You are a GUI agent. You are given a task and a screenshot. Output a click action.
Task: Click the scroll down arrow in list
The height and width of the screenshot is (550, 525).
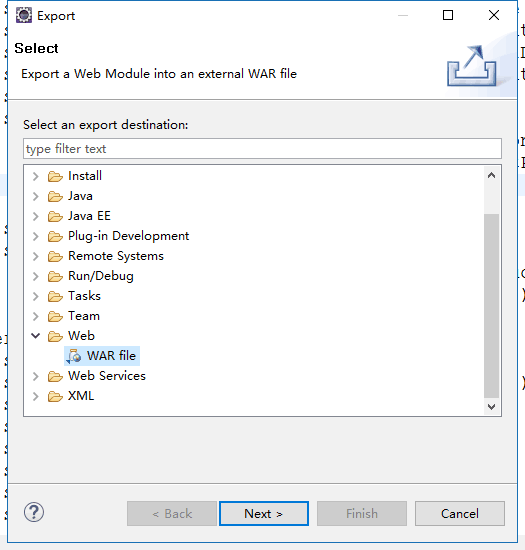(491, 407)
